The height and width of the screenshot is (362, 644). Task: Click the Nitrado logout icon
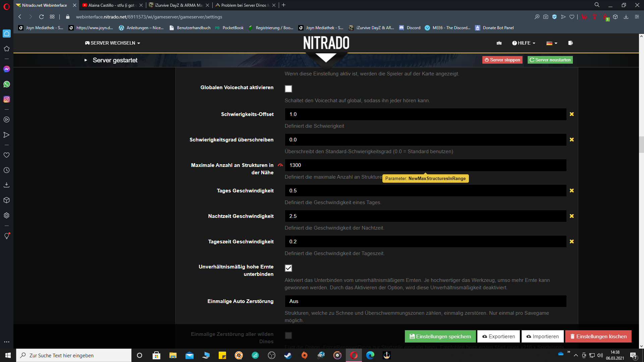pos(571,43)
